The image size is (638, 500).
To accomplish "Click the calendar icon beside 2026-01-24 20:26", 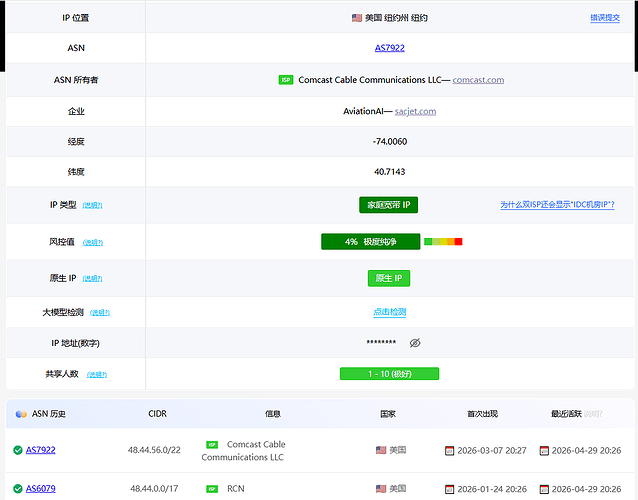I will pyautogui.click(x=450, y=489).
